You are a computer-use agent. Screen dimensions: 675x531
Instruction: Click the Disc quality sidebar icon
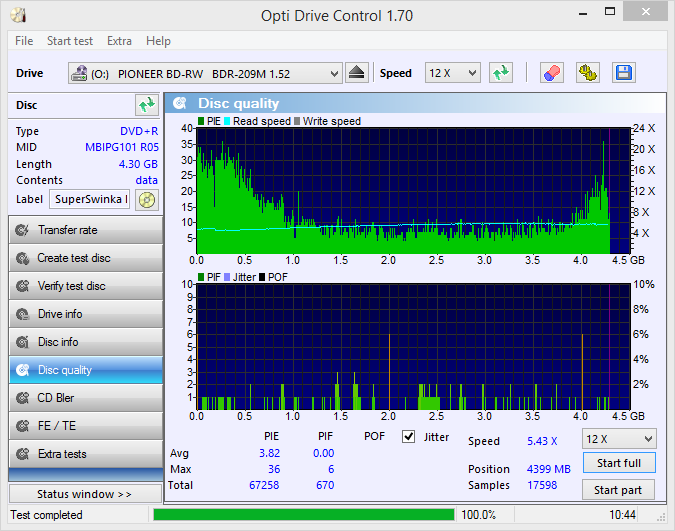click(22, 370)
